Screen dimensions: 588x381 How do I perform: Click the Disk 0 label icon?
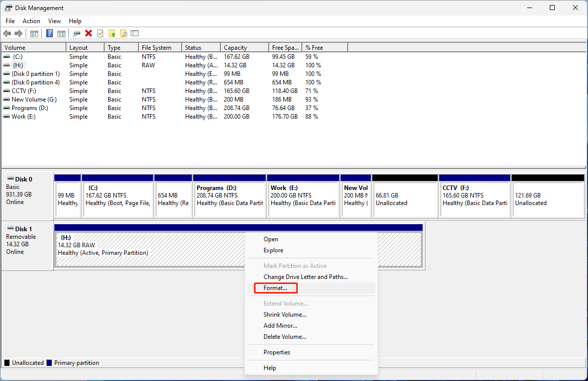11,179
